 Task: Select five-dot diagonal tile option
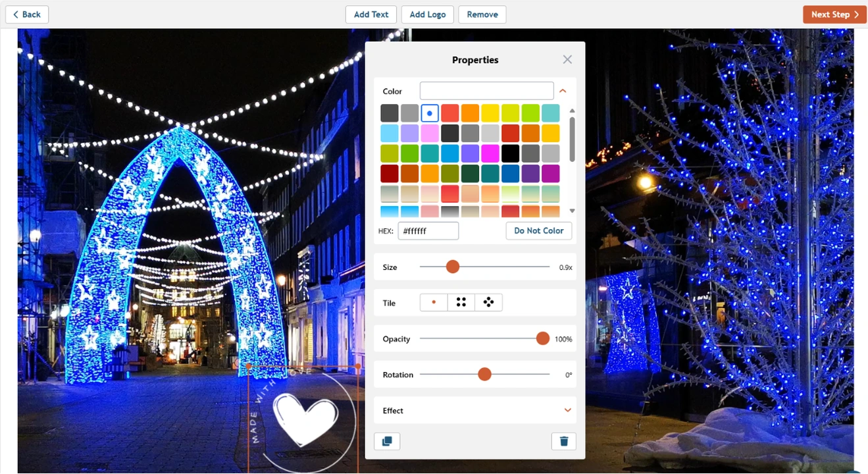click(x=488, y=303)
